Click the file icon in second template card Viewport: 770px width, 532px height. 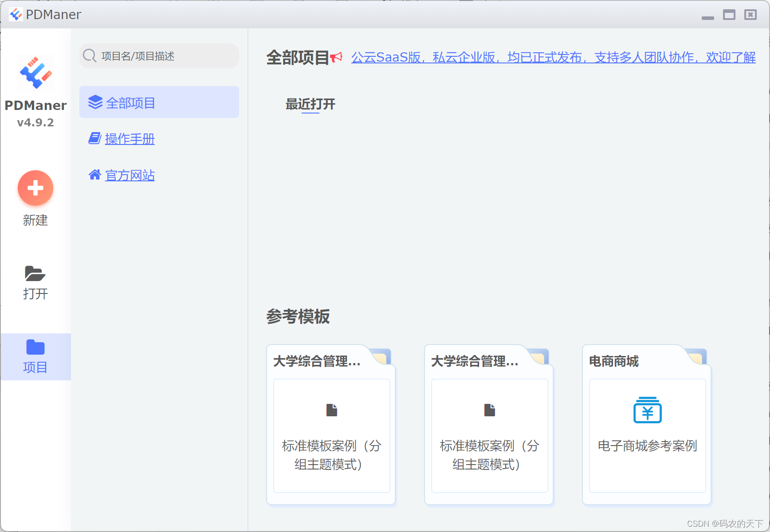click(490, 410)
